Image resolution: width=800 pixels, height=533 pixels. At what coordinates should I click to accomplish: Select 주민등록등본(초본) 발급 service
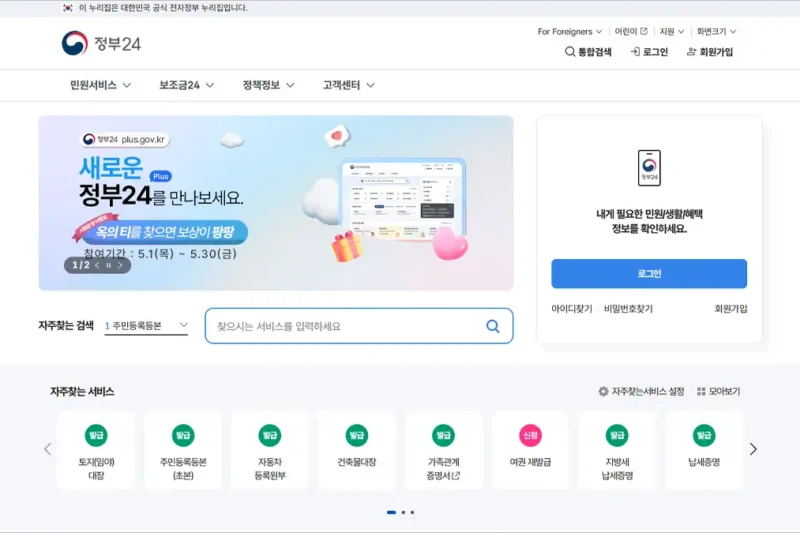click(x=183, y=450)
